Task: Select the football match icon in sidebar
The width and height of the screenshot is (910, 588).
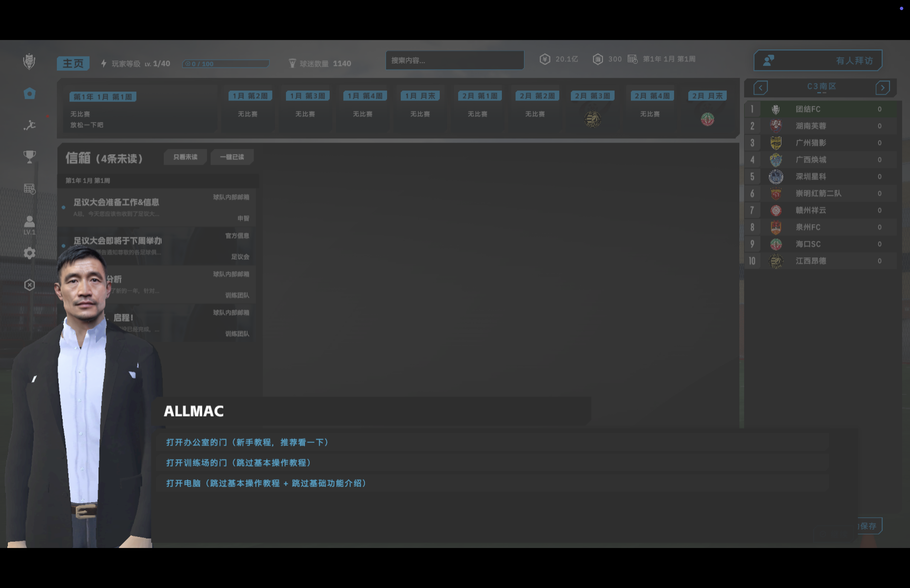Action: pos(29,125)
